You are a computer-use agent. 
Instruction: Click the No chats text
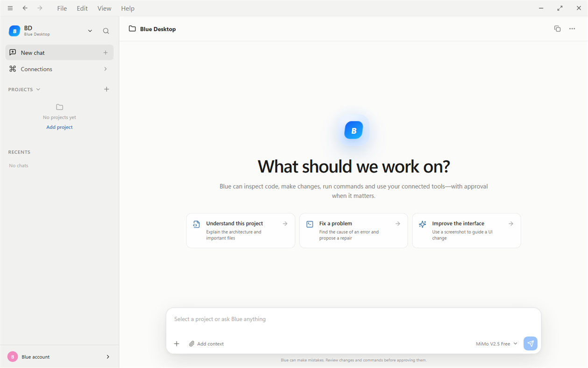coord(19,166)
